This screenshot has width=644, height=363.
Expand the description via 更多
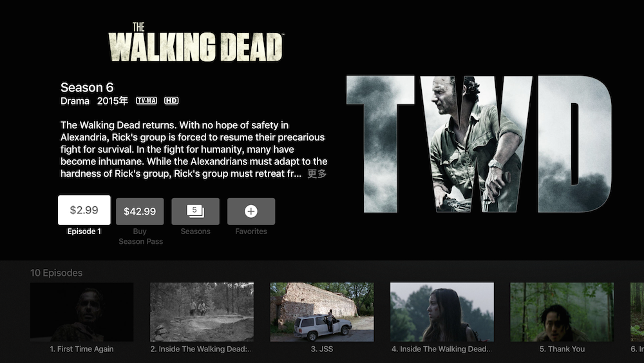point(317,173)
